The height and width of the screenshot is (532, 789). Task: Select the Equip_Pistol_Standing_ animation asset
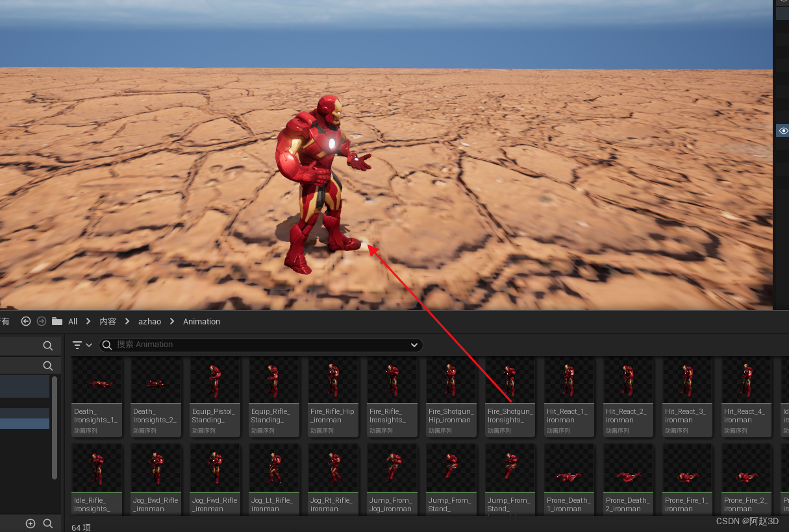(215, 397)
